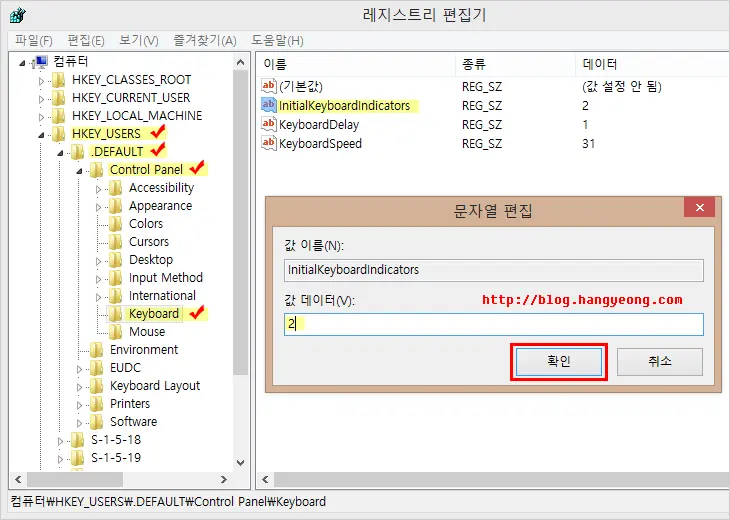
Task: Expand the HKEY_LOCAL_MACHINE node
Action: pyautogui.click(x=41, y=117)
